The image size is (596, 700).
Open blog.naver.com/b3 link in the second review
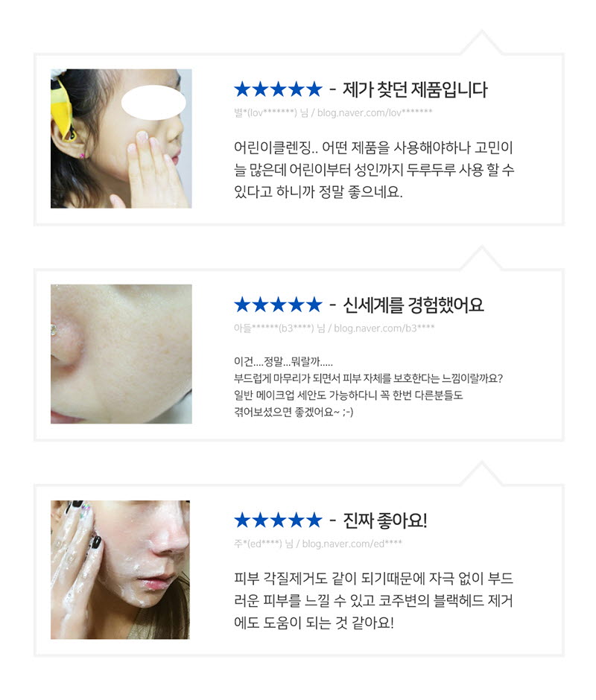click(x=384, y=328)
